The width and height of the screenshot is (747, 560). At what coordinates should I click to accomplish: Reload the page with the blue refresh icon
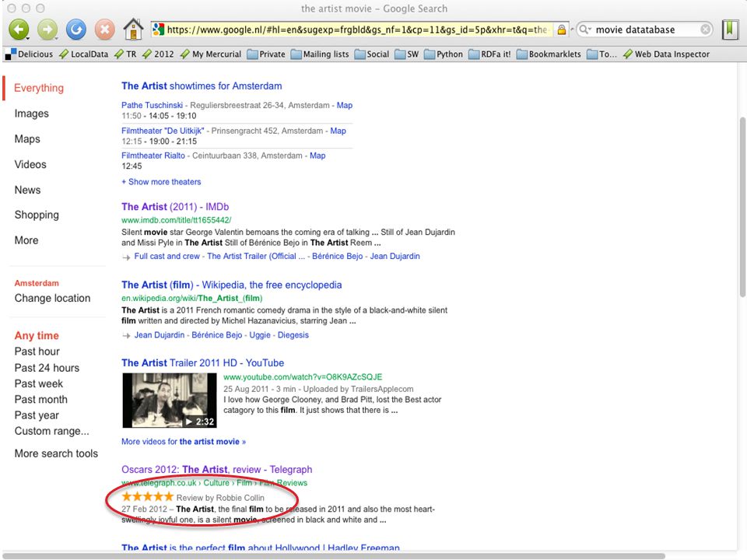coord(75,30)
